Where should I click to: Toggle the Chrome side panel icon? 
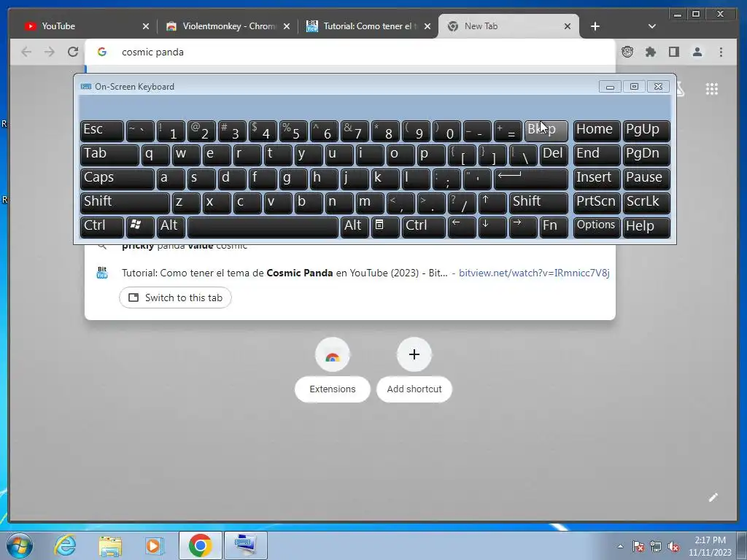click(x=673, y=52)
